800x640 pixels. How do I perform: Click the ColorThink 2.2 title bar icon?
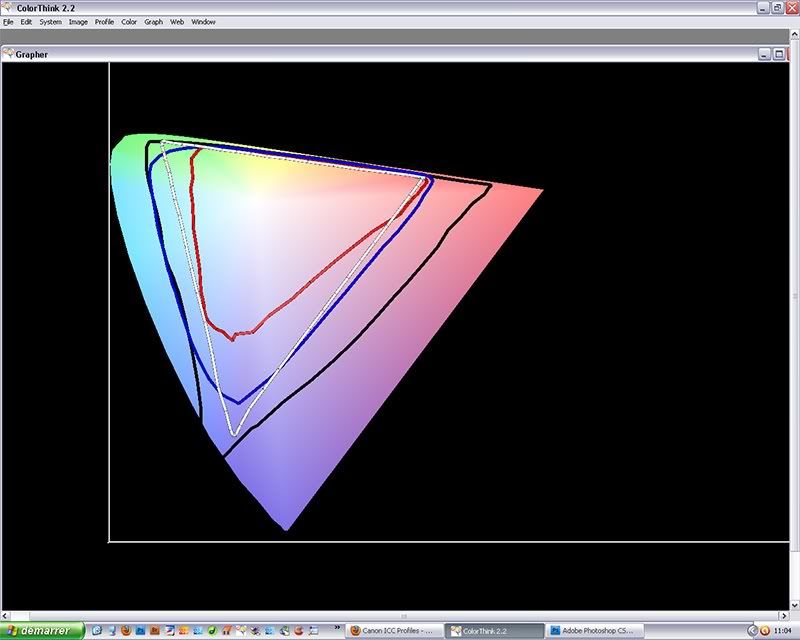7,8
